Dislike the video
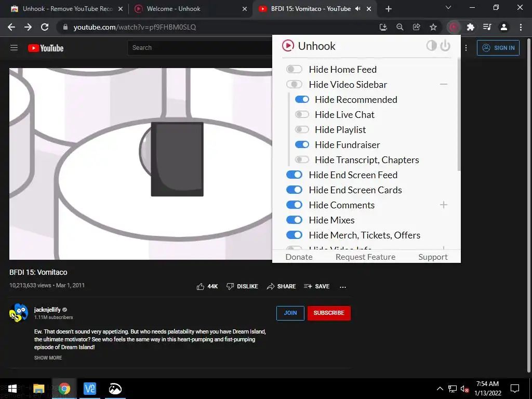 (x=242, y=286)
